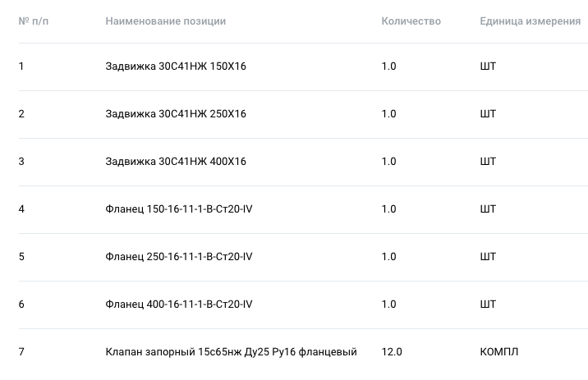Click row number 1

(21, 66)
